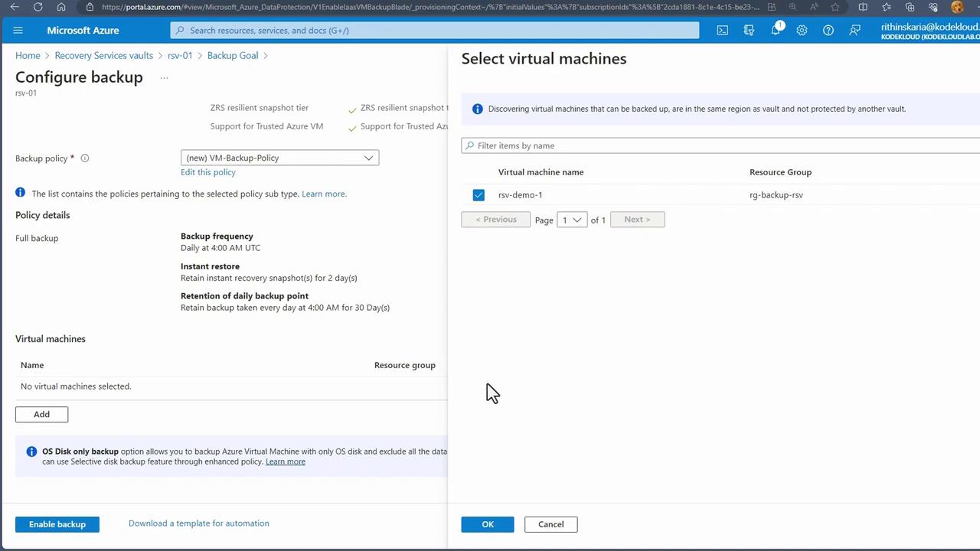980x551 pixels.
Task: Click the Name column header under Virtual machines
Action: pyautogui.click(x=32, y=365)
